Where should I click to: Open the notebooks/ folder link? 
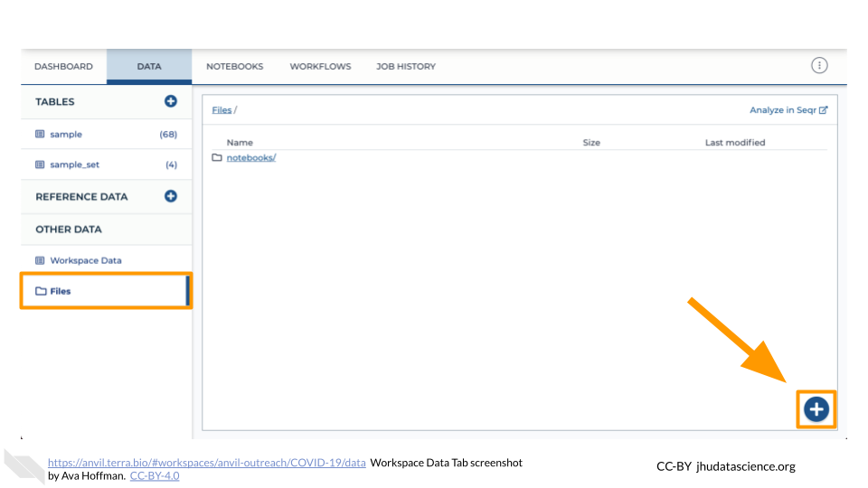click(x=250, y=157)
